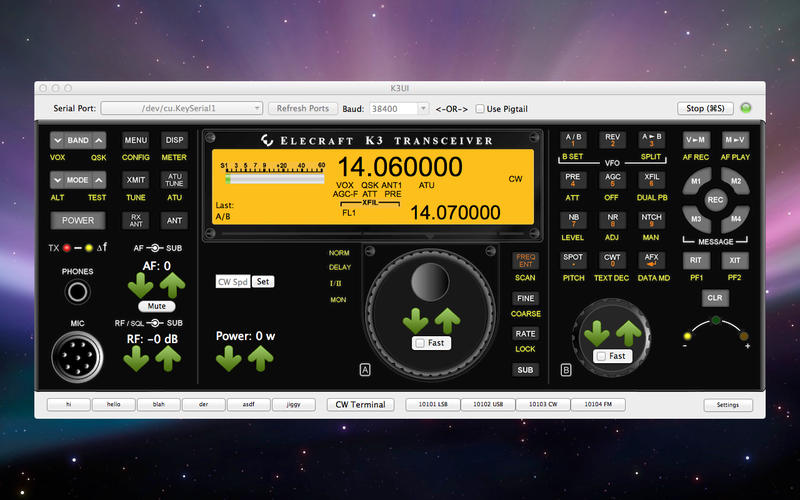This screenshot has height=500, width=800.
Task: Open the Serial Port dropdown
Action: pyautogui.click(x=182, y=108)
